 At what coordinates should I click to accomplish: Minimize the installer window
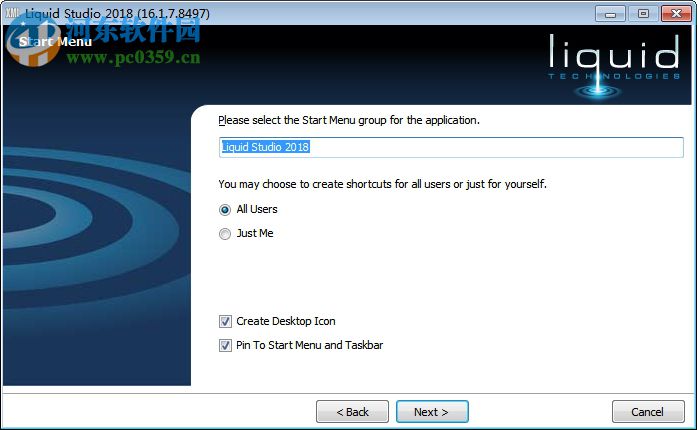[610, 14]
